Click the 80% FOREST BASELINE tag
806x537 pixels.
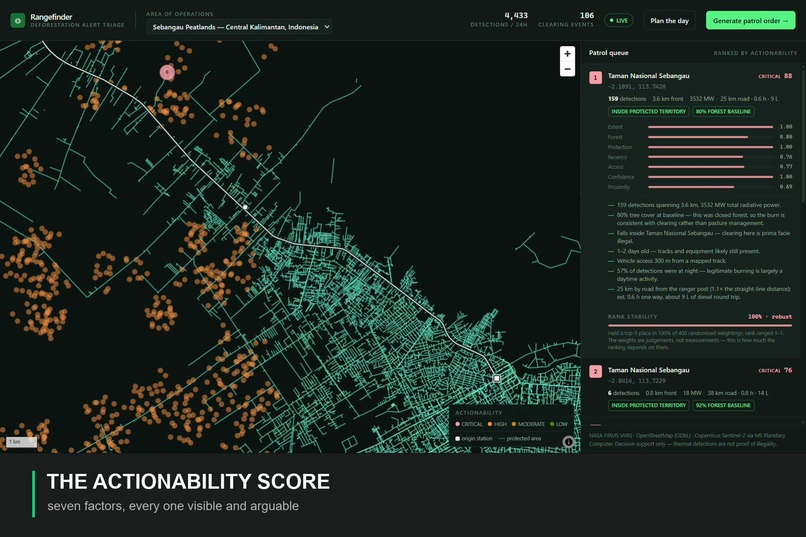723,112
